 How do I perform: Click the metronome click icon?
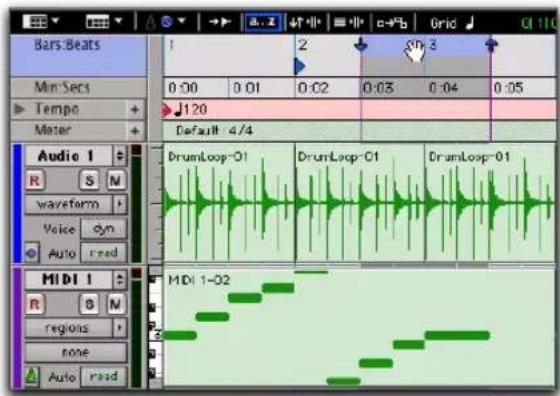click(x=151, y=22)
